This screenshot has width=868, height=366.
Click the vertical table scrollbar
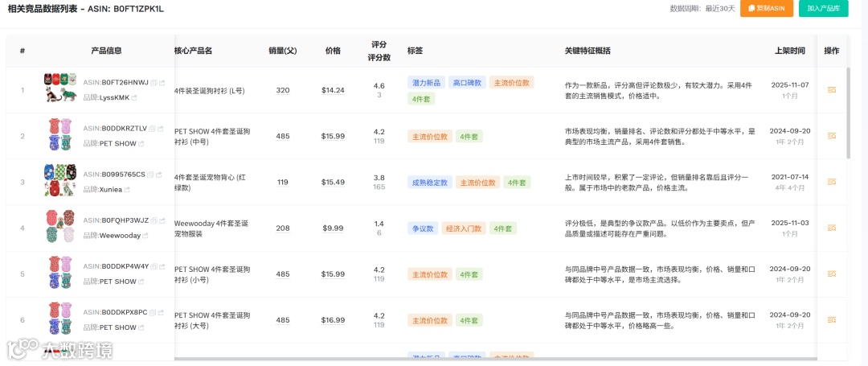[x=849, y=113]
